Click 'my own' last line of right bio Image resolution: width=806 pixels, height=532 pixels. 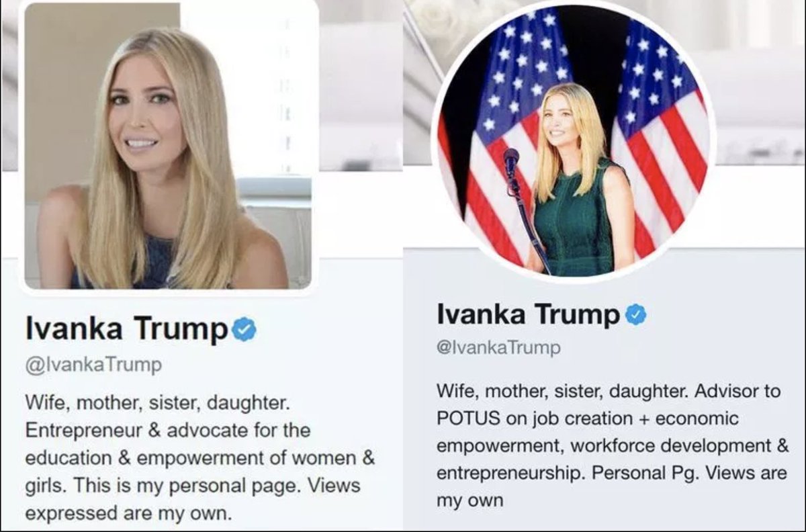pyautogui.click(x=470, y=501)
